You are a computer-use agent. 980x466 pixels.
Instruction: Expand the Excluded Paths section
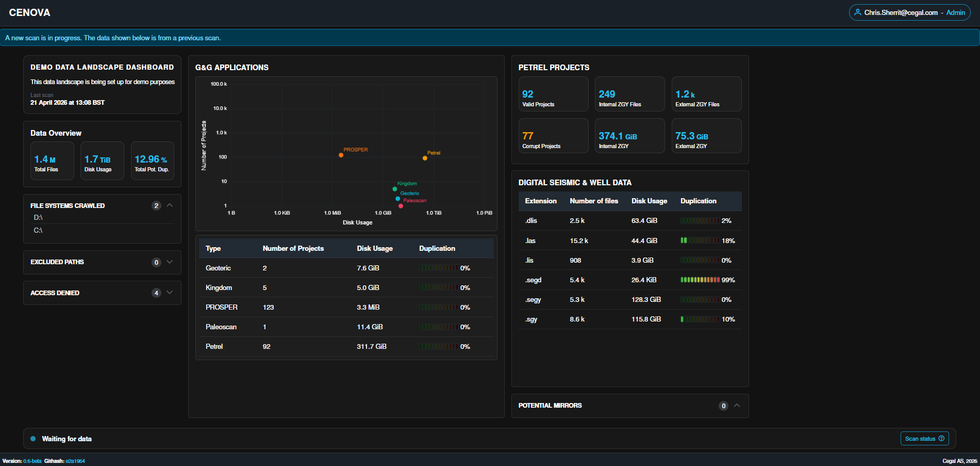click(x=170, y=262)
